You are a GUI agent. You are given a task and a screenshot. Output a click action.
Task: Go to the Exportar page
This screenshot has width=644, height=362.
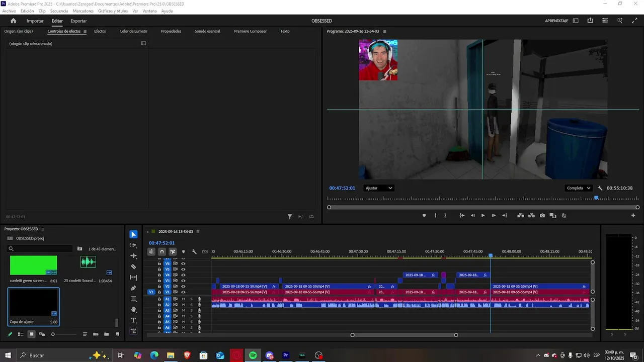pos(78,21)
